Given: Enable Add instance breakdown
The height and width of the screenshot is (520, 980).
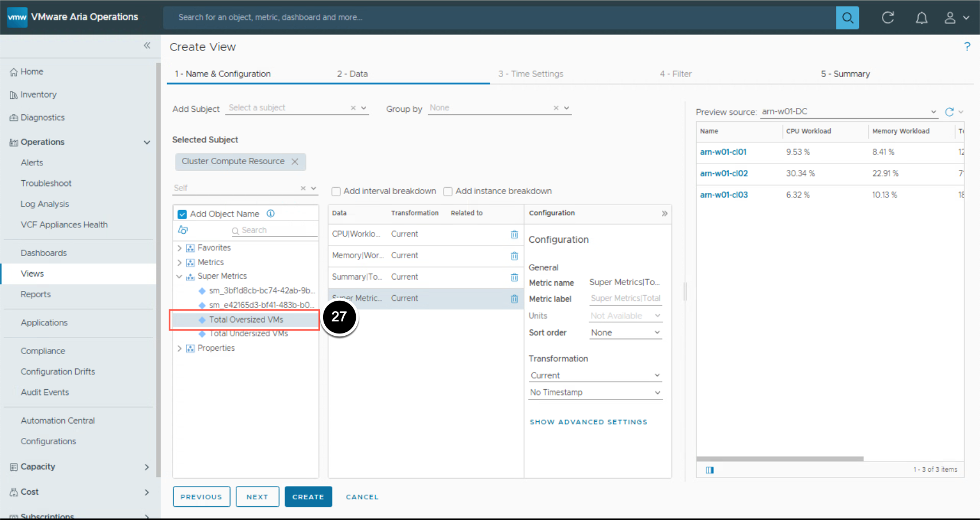Looking at the screenshot, I should click(x=448, y=192).
